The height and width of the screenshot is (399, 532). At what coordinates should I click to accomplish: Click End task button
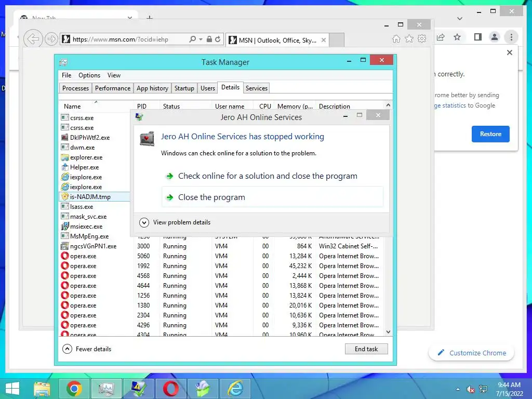[x=366, y=349]
